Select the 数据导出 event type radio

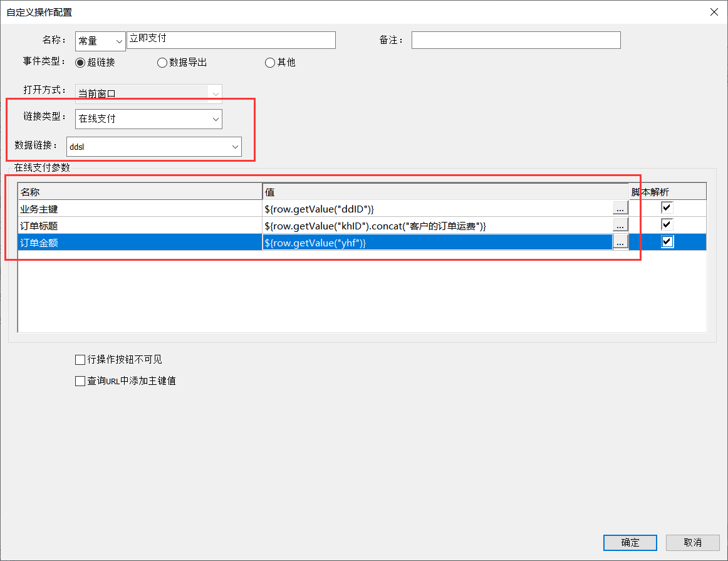162,63
